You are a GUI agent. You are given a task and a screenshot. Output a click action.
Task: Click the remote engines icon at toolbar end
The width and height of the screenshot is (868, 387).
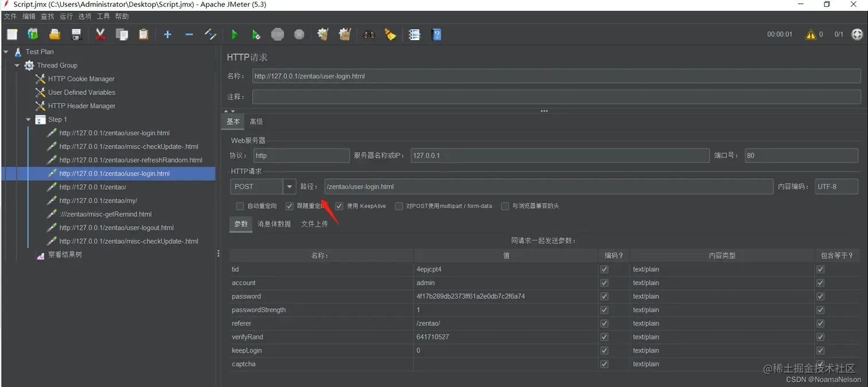click(x=857, y=34)
